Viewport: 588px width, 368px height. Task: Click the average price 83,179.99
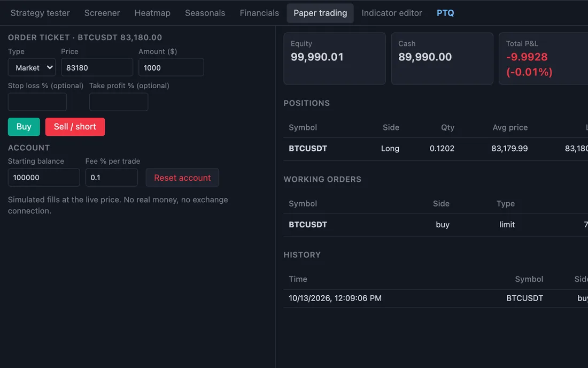[x=509, y=149]
